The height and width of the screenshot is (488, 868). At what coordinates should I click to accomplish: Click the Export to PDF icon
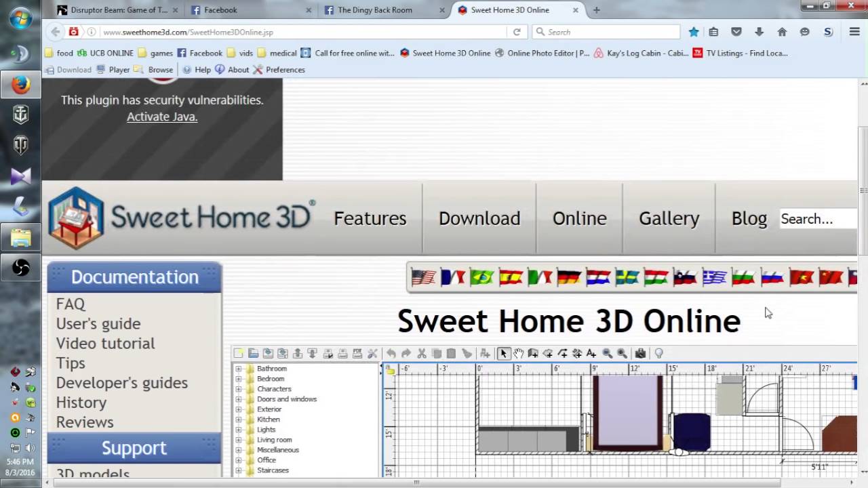(x=357, y=353)
